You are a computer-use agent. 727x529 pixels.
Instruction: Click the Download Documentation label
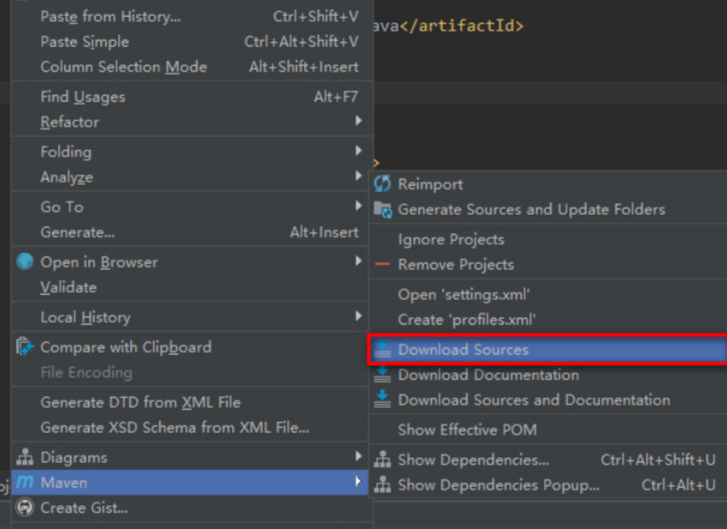pyautogui.click(x=489, y=375)
